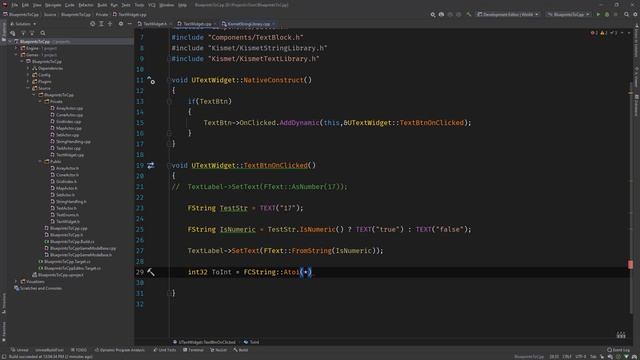Click the Debug bug icon
This screenshot has width=640, height=360.
coord(607,14)
